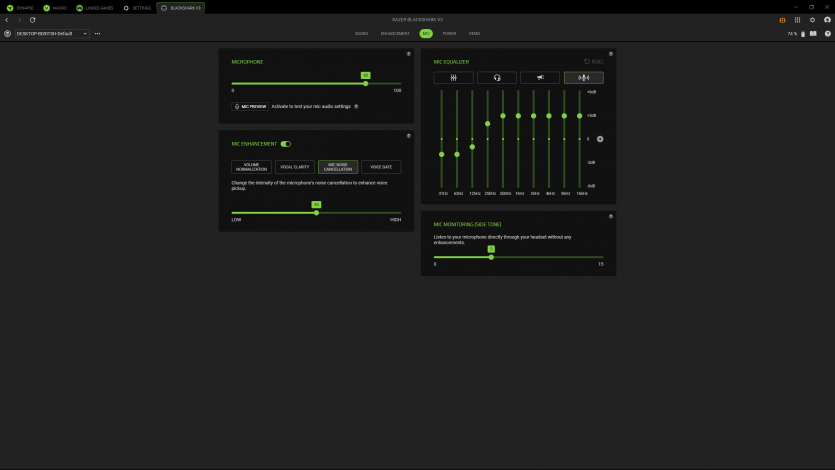Click the Mic Preview button
The width and height of the screenshot is (835, 470).
click(x=250, y=106)
